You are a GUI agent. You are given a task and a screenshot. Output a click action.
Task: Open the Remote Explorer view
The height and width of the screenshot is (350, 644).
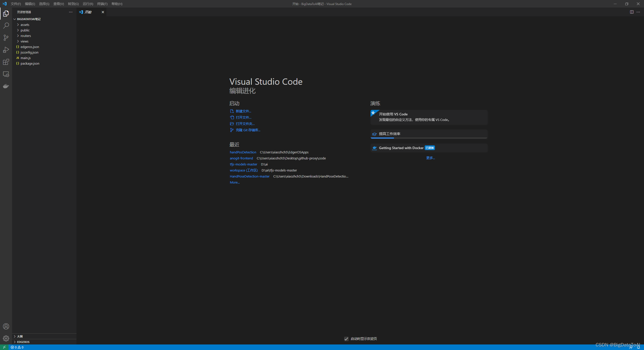(6, 74)
